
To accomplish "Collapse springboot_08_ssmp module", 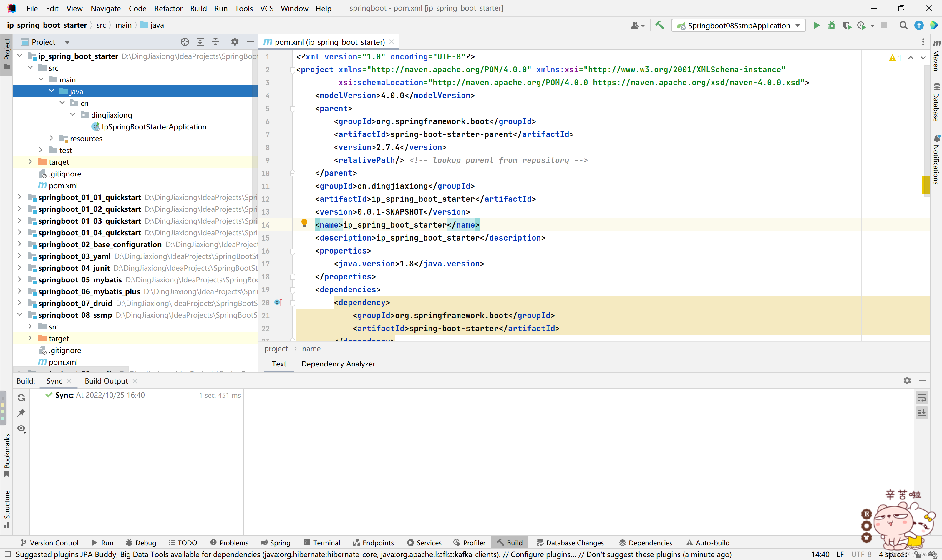I will pos(20,314).
